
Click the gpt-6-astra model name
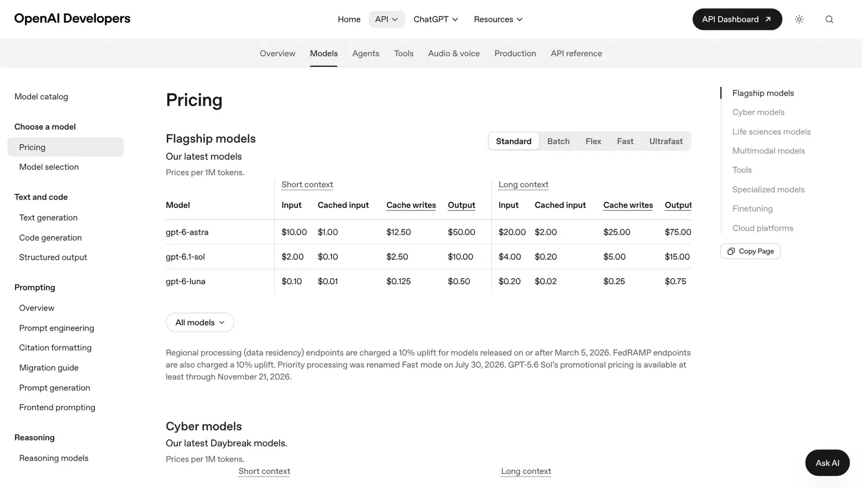tap(187, 232)
